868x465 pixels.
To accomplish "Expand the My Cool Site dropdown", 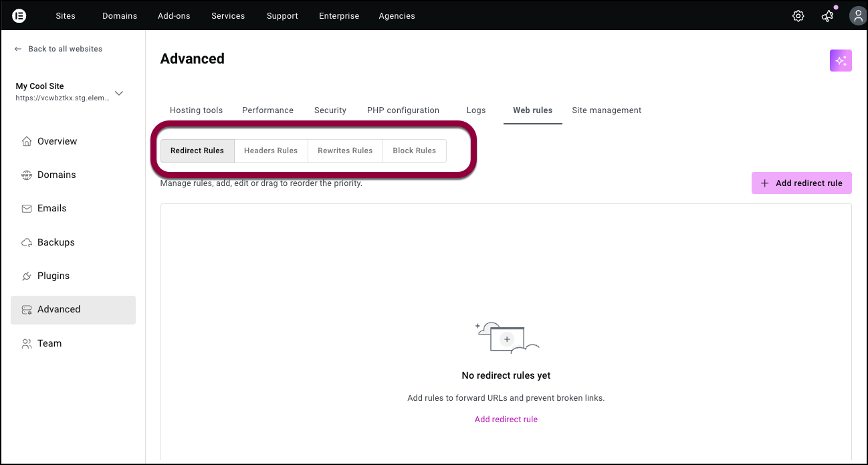I will pos(119,93).
